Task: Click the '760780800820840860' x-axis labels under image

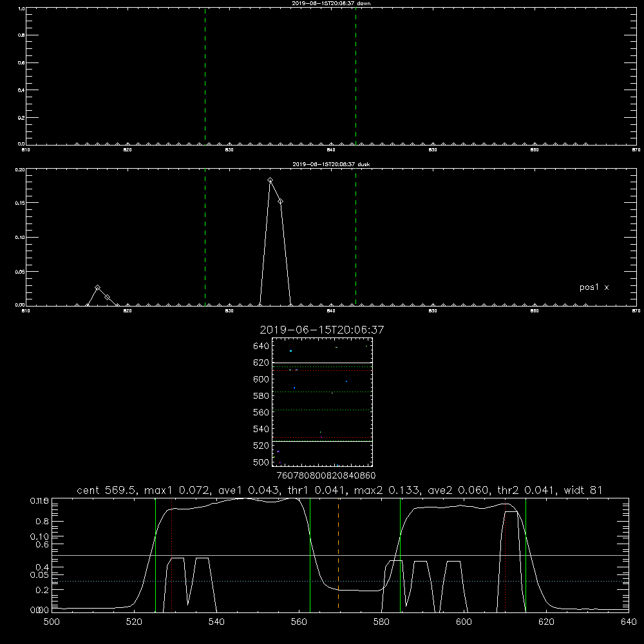Action: click(326, 475)
